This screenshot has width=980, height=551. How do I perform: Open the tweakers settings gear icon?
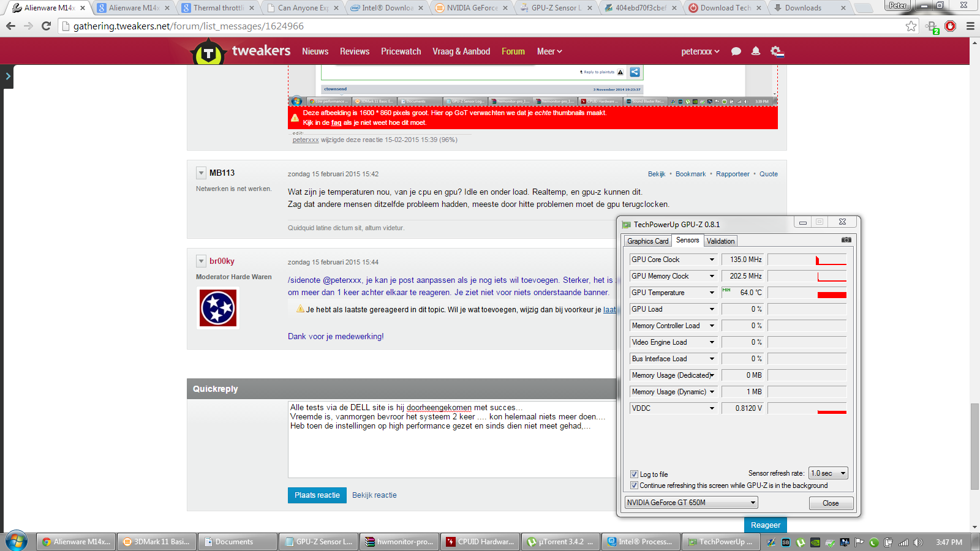(x=777, y=51)
